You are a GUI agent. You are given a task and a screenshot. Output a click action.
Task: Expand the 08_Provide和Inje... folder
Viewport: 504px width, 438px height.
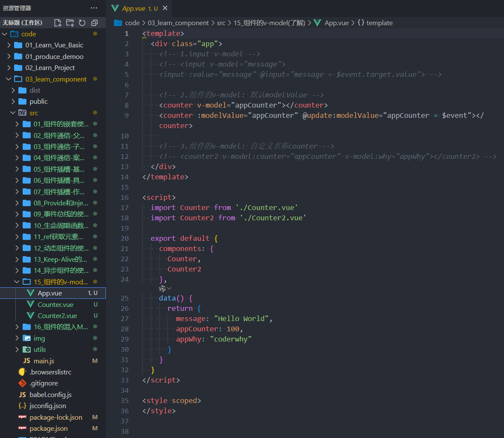17,203
